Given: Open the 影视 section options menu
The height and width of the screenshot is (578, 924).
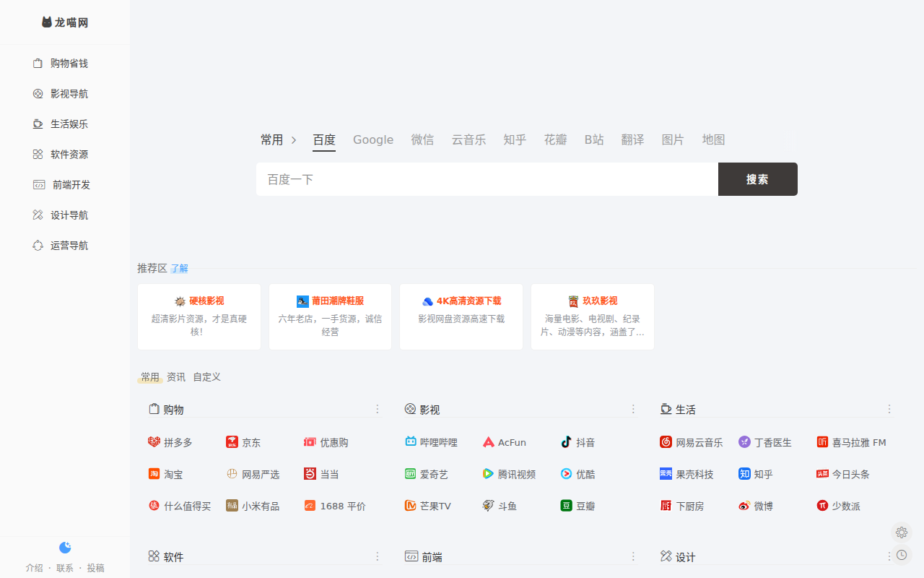Looking at the screenshot, I should (x=633, y=409).
